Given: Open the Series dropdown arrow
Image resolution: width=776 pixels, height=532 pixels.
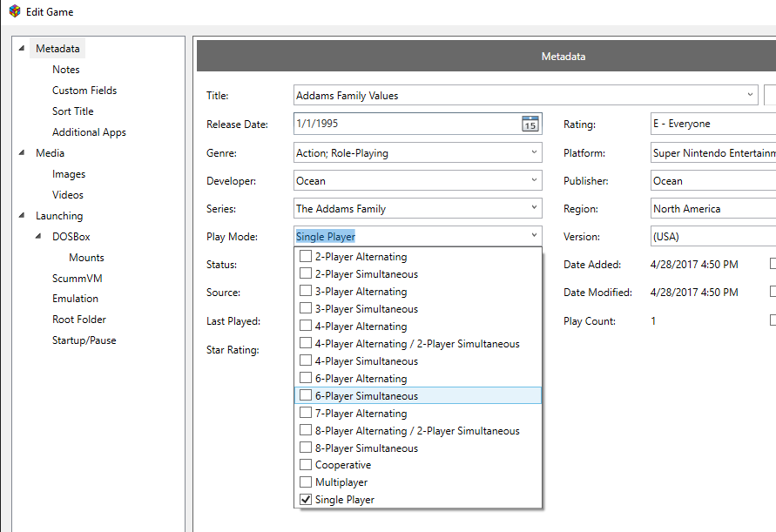Looking at the screenshot, I should 534,207.
